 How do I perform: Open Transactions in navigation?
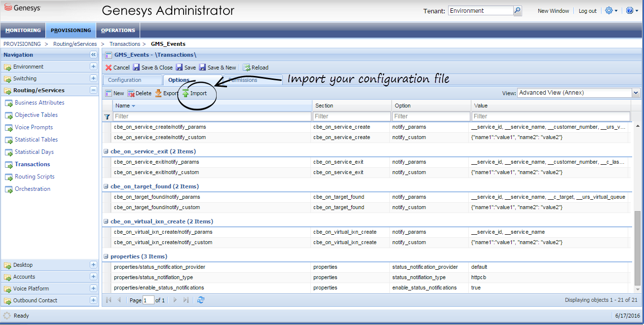click(32, 164)
